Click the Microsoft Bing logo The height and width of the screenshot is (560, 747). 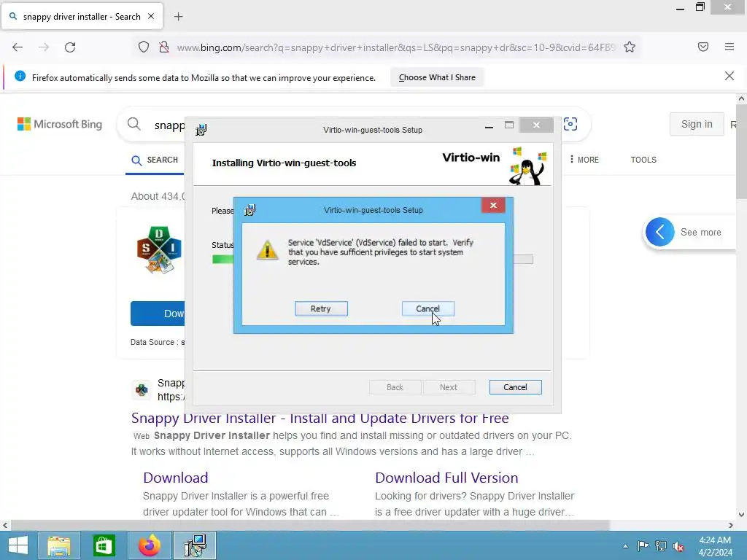60,124
